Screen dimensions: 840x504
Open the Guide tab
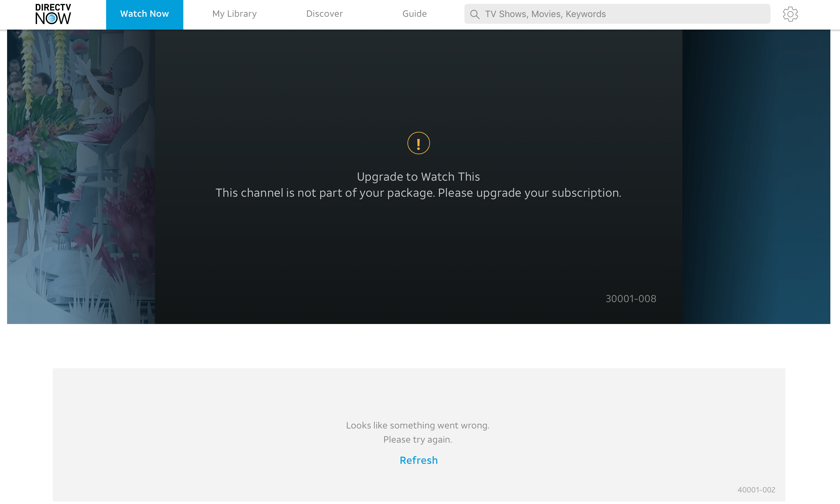(415, 14)
